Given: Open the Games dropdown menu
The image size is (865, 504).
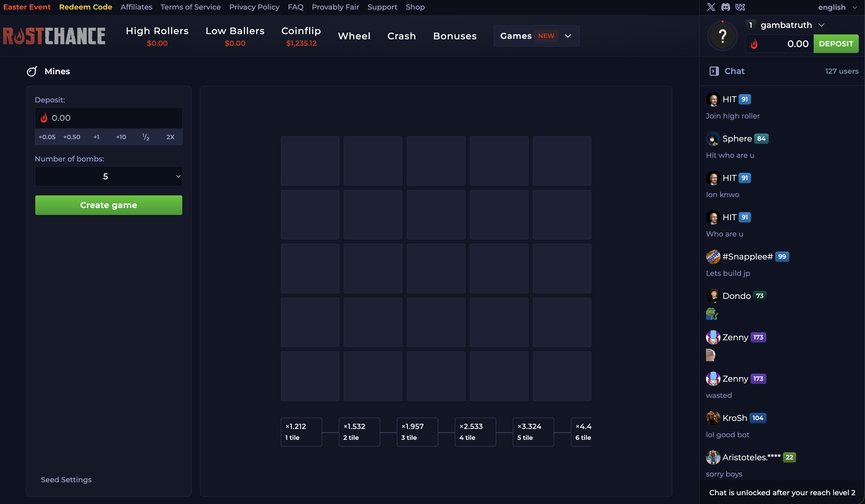Looking at the screenshot, I should pyautogui.click(x=537, y=36).
